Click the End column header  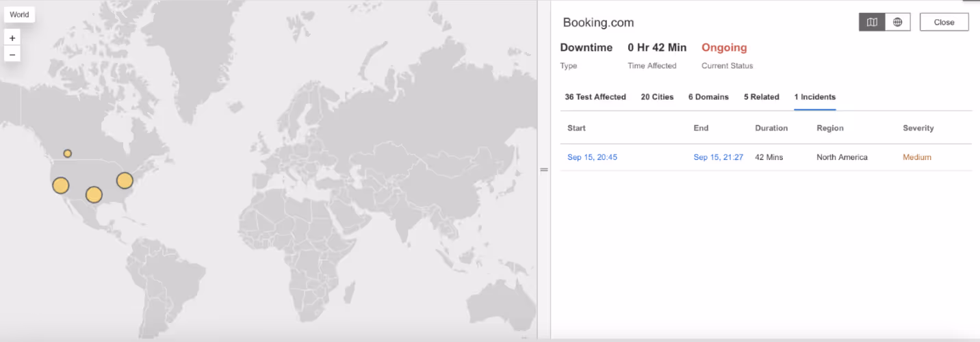(701, 128)
